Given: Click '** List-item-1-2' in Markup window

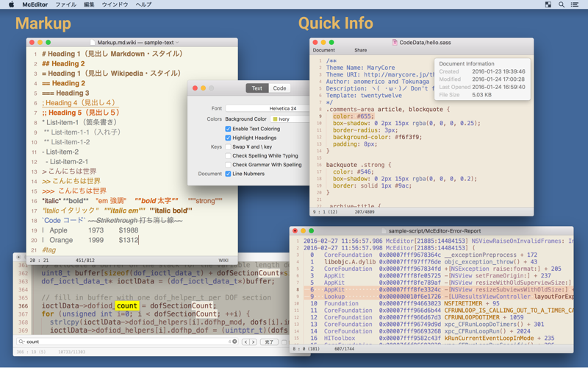Looking at the screenshot, I should [67, 142].
